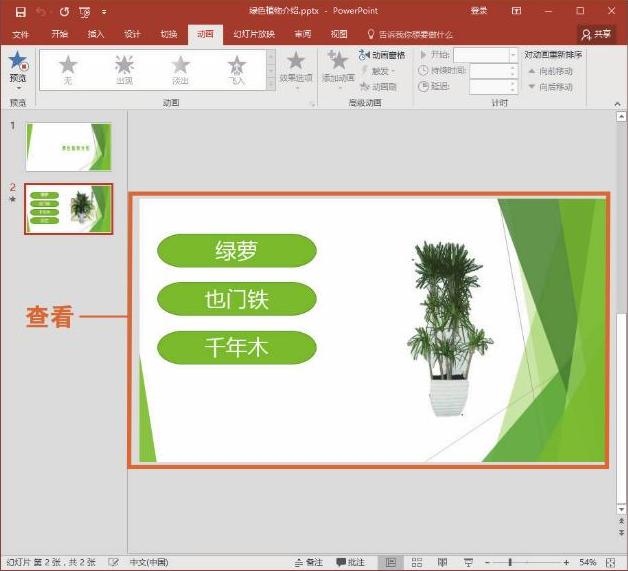Start slideshow from beginning icon in quick access toolbar

[x=85, y=12]
